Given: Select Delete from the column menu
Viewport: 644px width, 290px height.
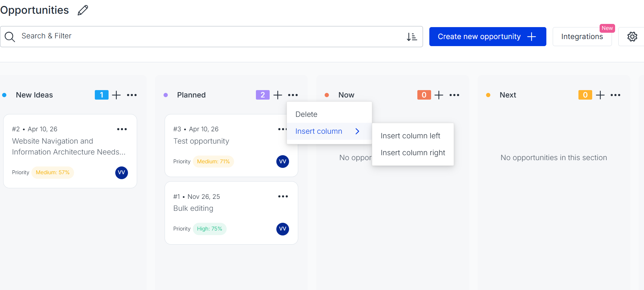Looking at the screenshot, I should click(x=329, y=114).
